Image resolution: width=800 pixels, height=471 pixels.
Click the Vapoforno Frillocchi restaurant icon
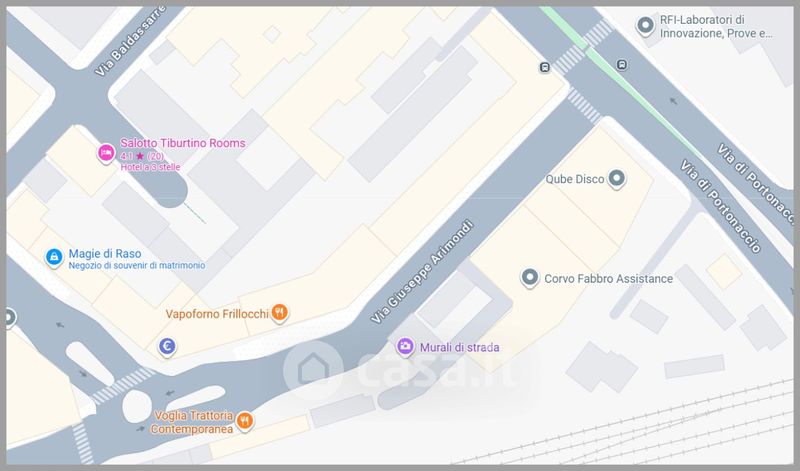point(281,313)
